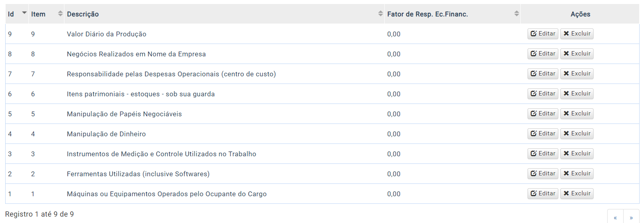644x223 pixels.
Task: Edit the Itens patrimoniais estoques row
Action: [543, 94]
